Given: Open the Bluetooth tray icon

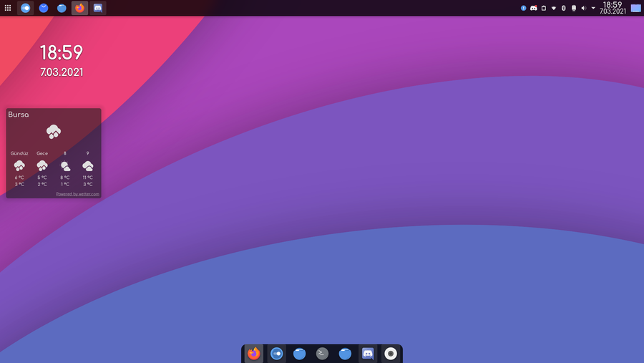Looking at the screenshot, I should pyautogui.click(x=564, y=8).
